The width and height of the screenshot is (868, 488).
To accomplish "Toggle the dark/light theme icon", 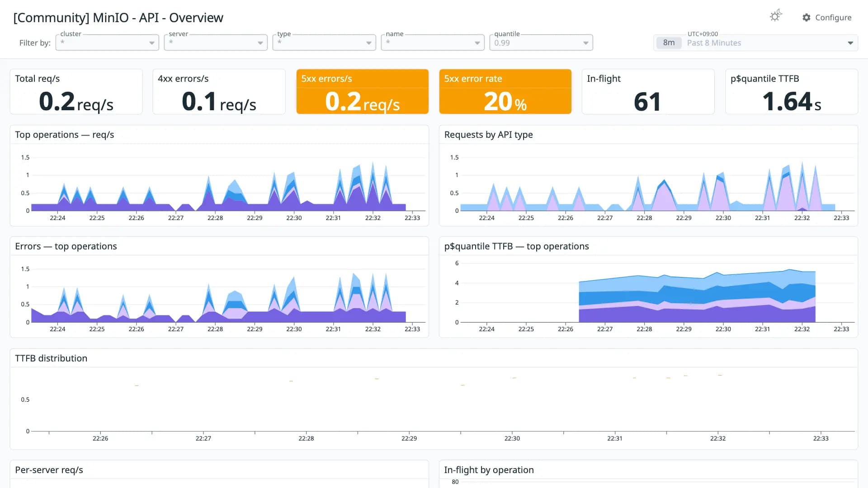I will click(x=776, y=16).
